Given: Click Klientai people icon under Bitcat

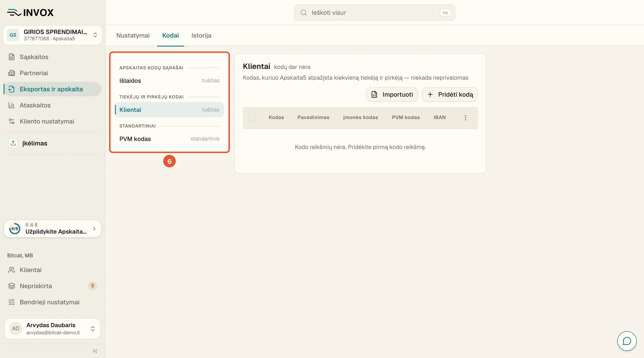Looking at the screenshot, I should pyautogui.click(x=11, y=270).
